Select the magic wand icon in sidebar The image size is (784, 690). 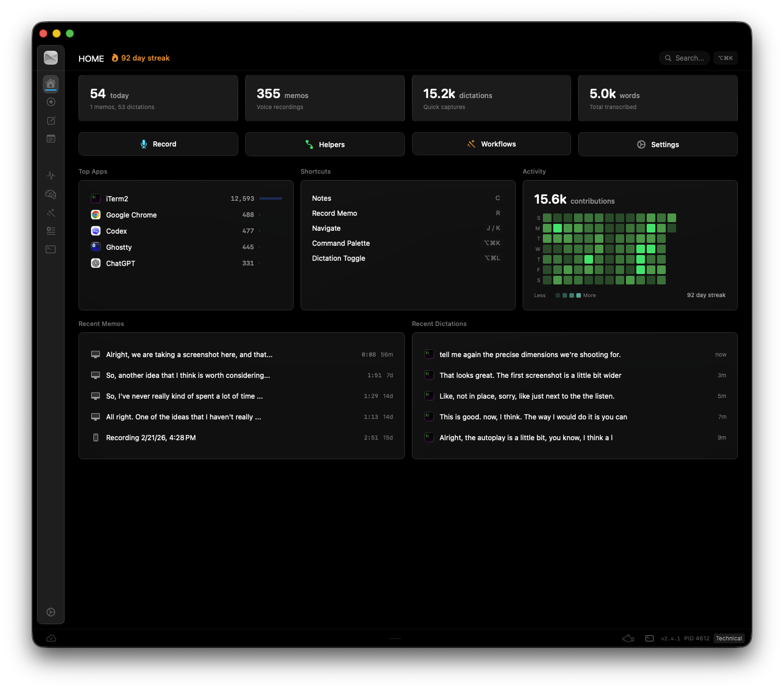click(51, 213)
